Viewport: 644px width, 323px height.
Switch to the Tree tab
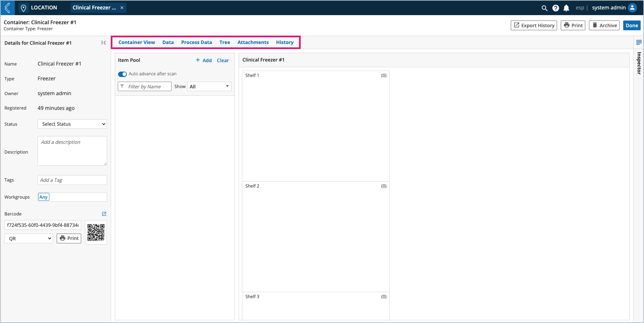(225, 42)
